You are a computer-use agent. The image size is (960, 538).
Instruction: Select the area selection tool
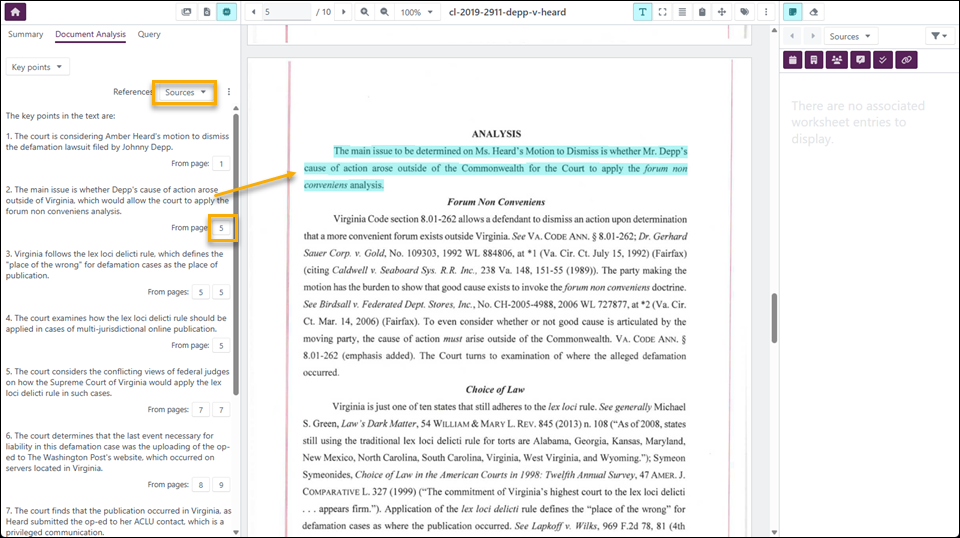(x=662, y=12)
